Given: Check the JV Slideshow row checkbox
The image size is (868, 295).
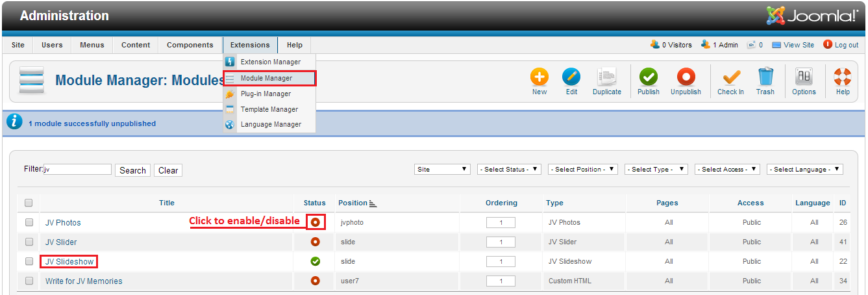Looking at the screenshot, I should [x=29, y=261].
